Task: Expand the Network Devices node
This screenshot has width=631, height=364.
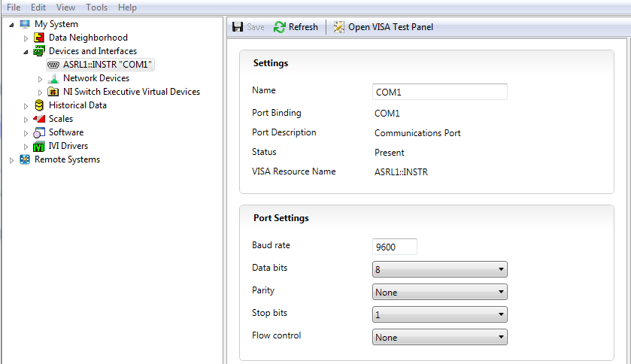Action: point(40,79)
